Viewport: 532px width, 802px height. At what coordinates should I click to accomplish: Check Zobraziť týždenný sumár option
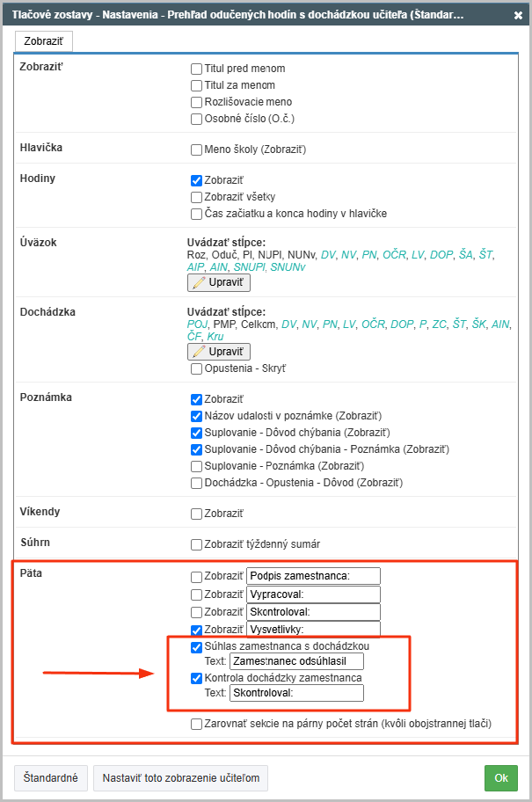[196, 544]
